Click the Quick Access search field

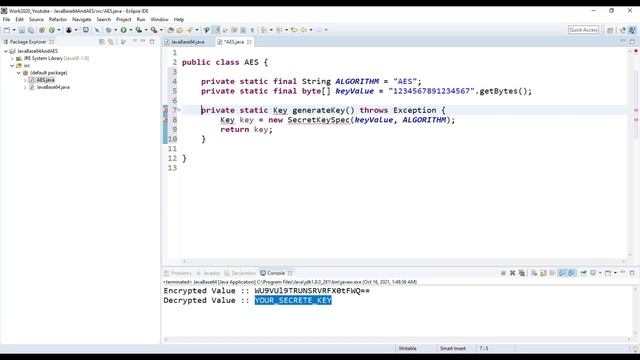[x=583, y=30]
